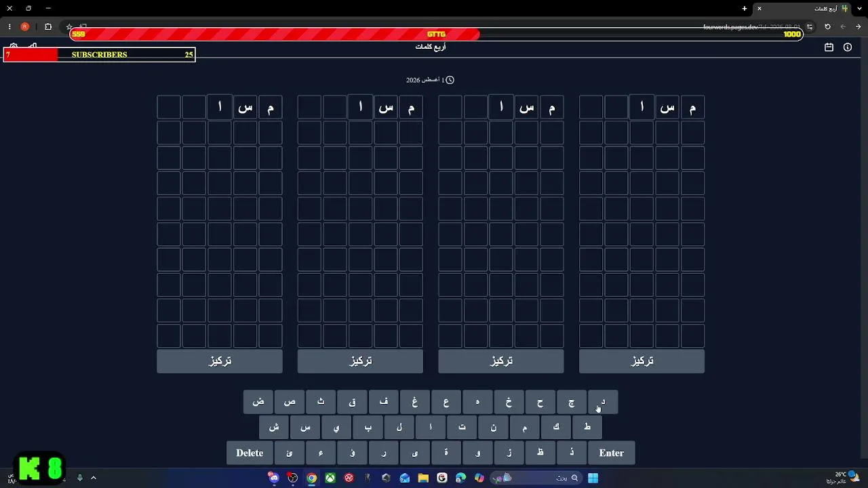Viewport: 868px width, 488px height.
Task: Open OBS Studio from the taskbar
Action: coord(293,478)
